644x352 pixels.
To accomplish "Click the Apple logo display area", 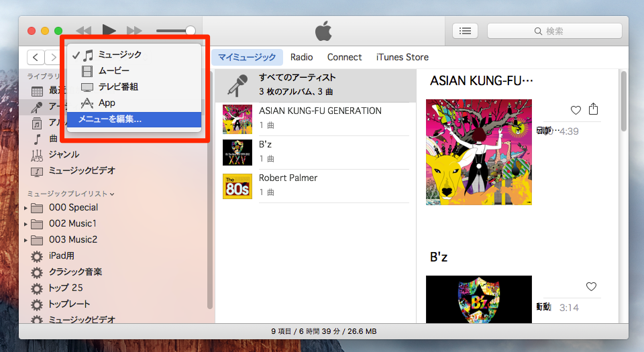I will coord(323,31).
